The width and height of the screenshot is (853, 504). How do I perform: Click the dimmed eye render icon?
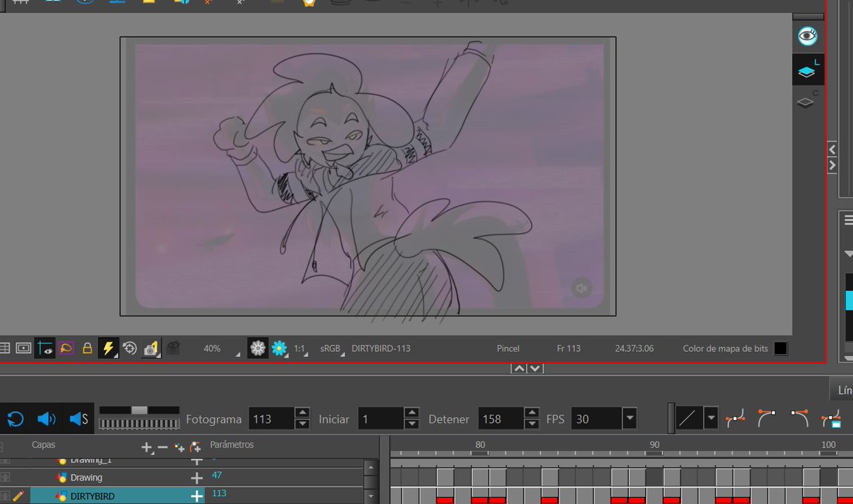173,348
